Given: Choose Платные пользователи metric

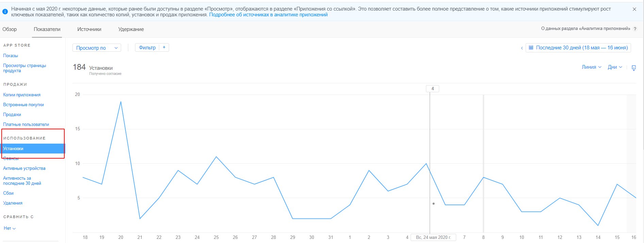Looking at the screenshot, I should [26, 124].
